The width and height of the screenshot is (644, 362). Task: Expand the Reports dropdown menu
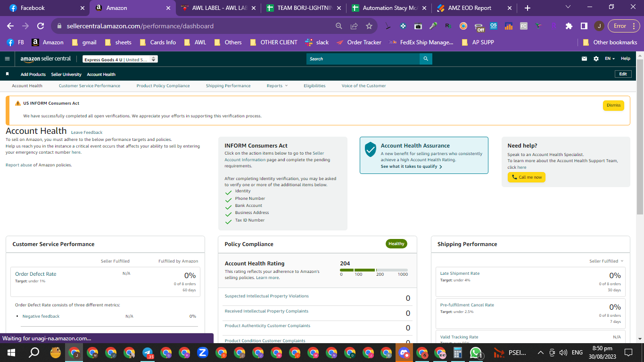tap(277, 86)
